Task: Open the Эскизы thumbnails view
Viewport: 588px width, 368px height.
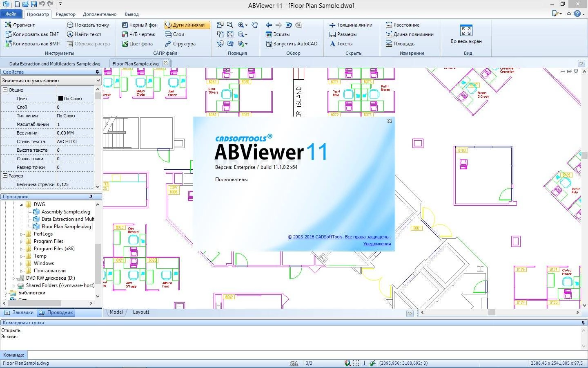Action: 277,34
